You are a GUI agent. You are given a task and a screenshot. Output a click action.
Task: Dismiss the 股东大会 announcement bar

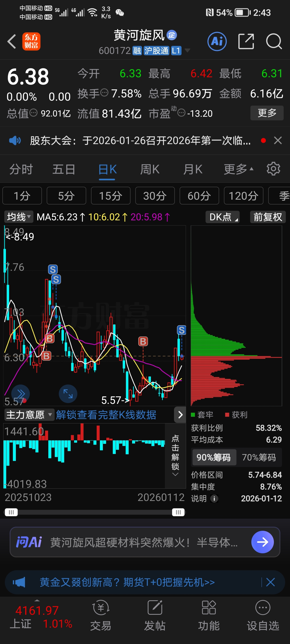(278, 140)
